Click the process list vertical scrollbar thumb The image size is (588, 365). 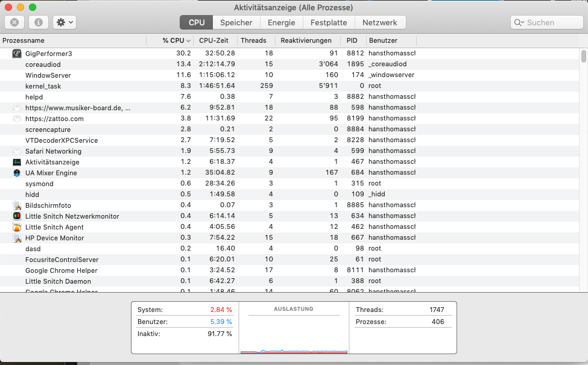tap(584, 56)
